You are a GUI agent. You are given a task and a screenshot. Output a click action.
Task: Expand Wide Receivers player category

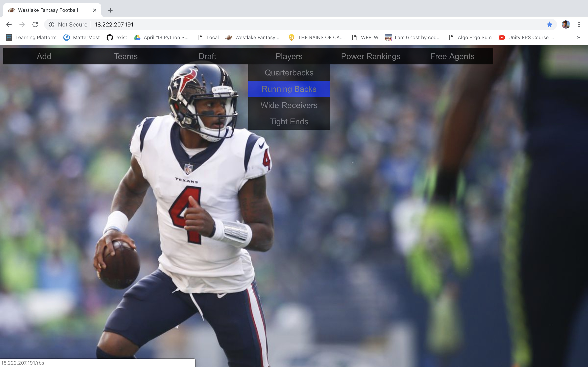point(289,105)
